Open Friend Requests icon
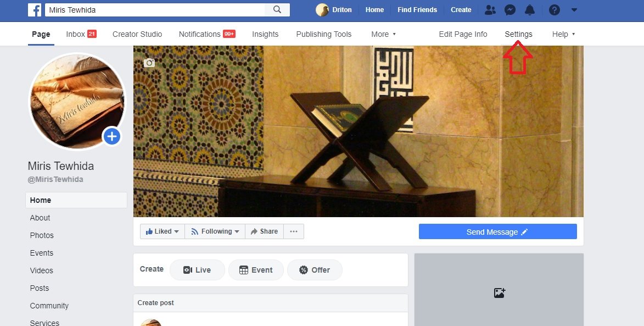The height and width of the screenshot is (326, 644). (490, 10)
